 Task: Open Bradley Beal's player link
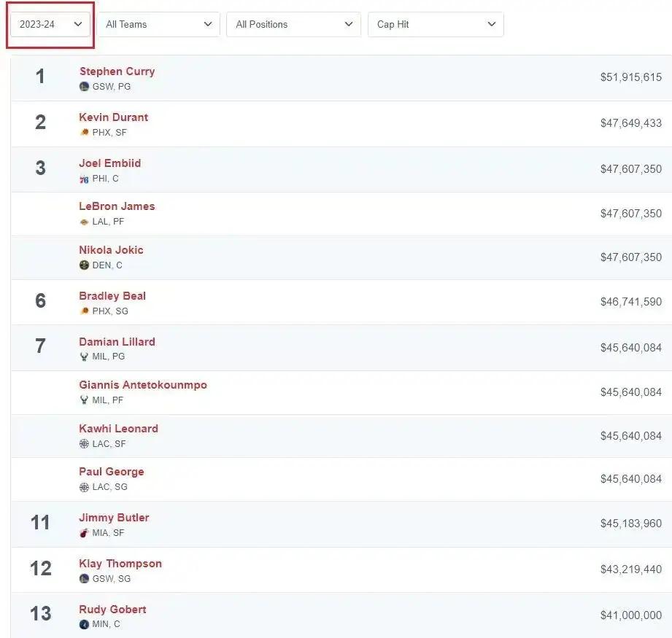tap(112, 296)
